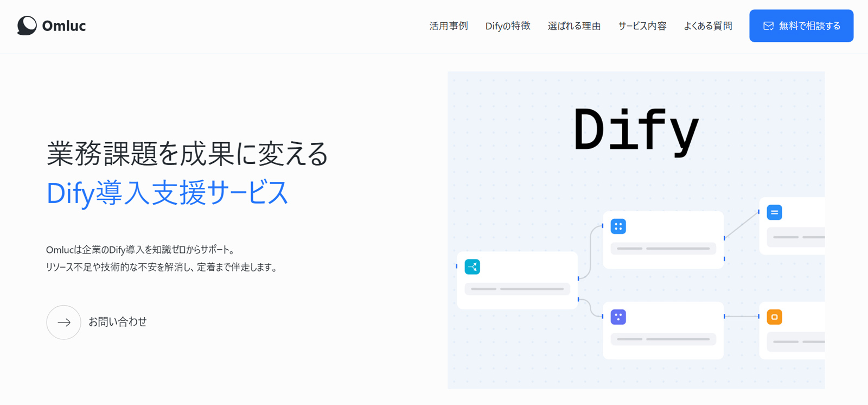
Task: Click the purple three-dot node icon
Action: [618, 317]
